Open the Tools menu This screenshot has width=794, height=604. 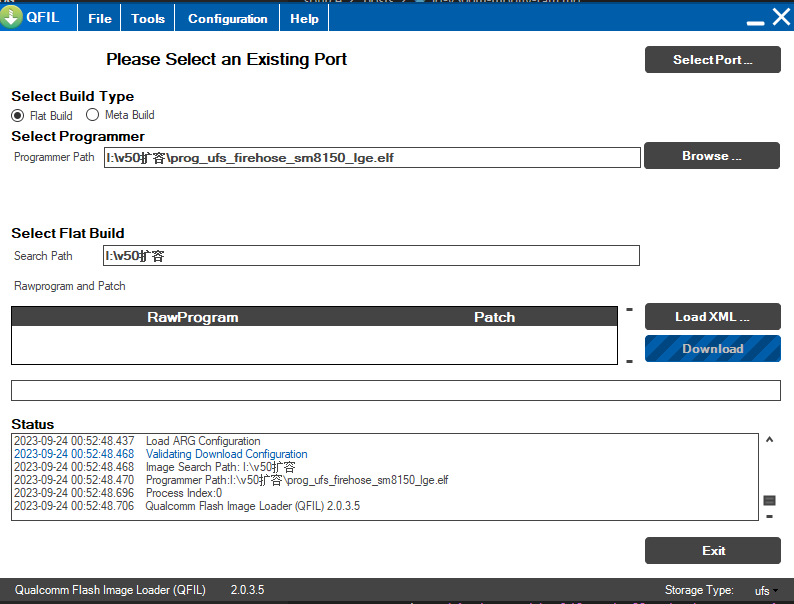(x=148, y=18)
